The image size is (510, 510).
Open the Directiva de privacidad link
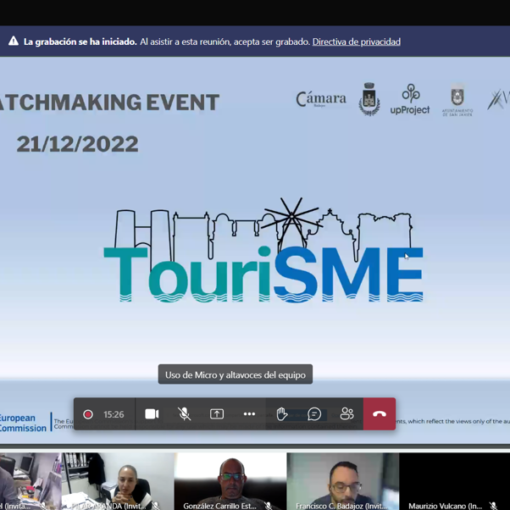coord(356,42)
